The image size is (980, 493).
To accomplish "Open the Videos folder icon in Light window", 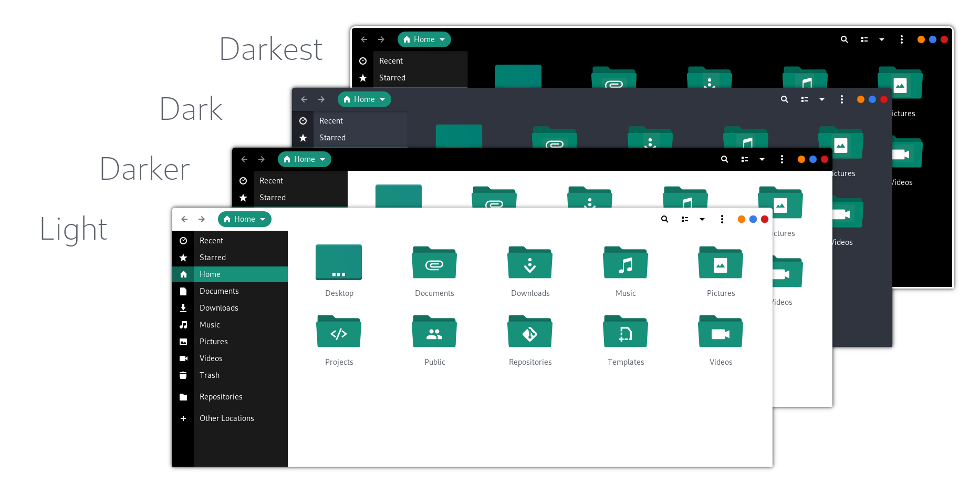I will click(721, 331).
